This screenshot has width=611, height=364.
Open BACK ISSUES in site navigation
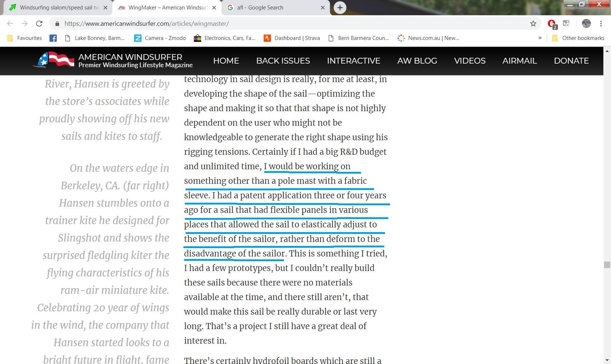(283, 61)
